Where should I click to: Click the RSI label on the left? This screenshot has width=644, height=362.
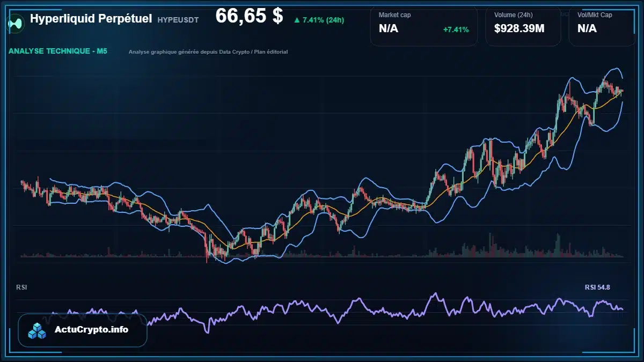click(x=21, y=287)
